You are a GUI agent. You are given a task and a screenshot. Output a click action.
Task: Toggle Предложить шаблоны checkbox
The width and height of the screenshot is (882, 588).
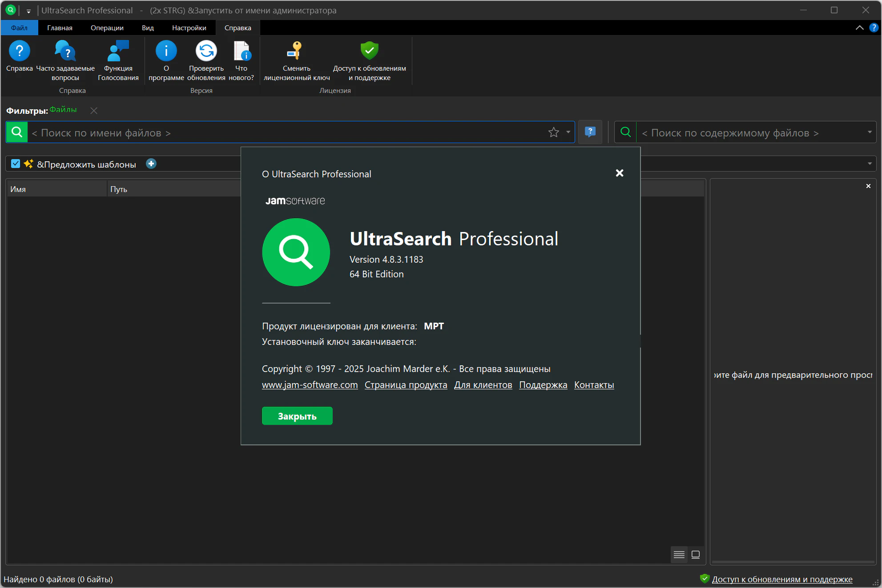16,164
